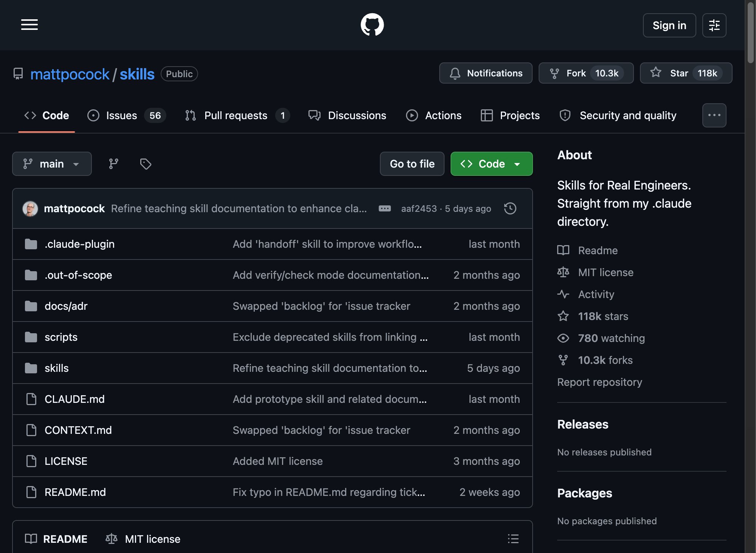
Task: Open the skills repository name link
Action: (x=137, y=74)
